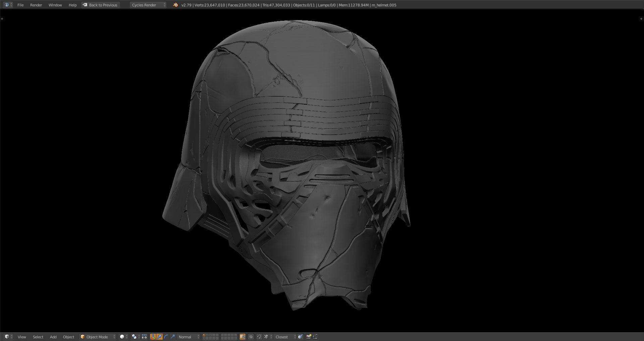
Task: Toggle align rotation with snapping target
Action: click(300, 337)
